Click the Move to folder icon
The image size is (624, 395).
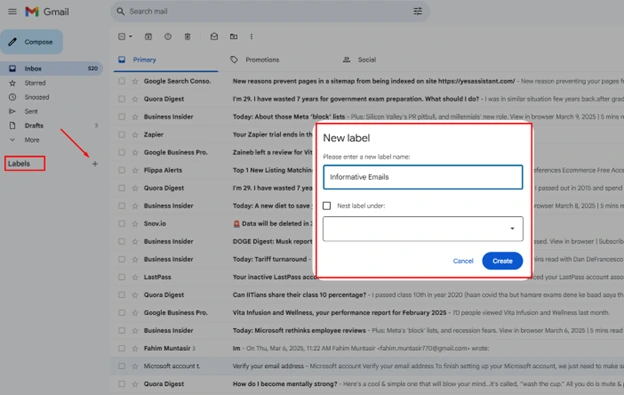pos(234,37)
